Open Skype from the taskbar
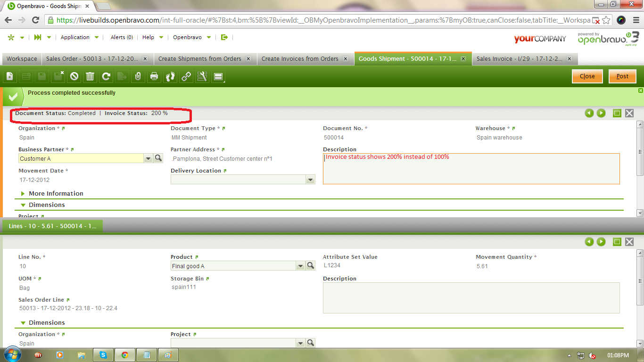Viewport: 644px width, 362px height. coord(103,354)
